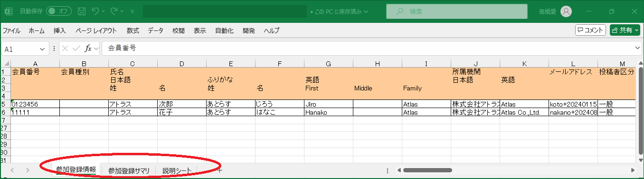The height and width of the screenshot is (179, 644).
Task: Select cell containing Jiro
Action: pyautogui.click(x=329, y=104)
